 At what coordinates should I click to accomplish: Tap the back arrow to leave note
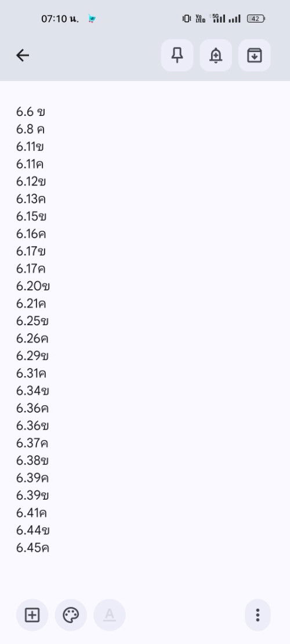tap(23, 55)
